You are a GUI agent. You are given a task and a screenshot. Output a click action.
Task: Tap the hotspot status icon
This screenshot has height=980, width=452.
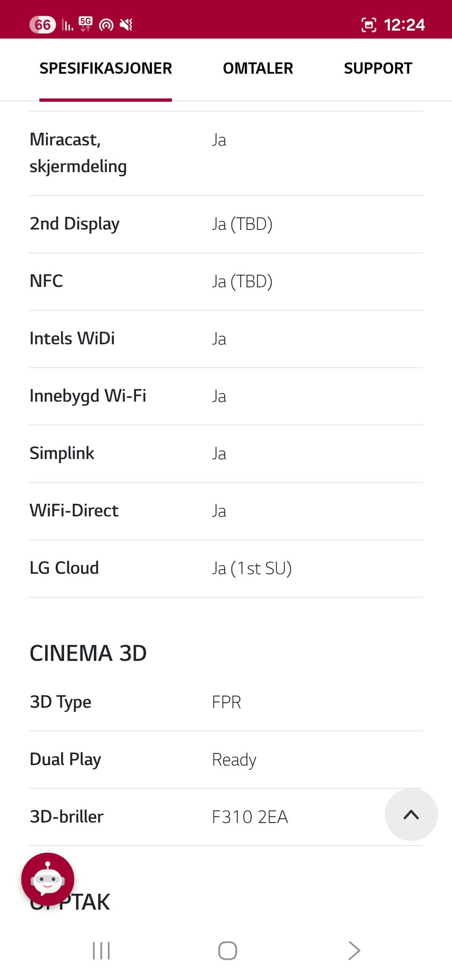[106, 25]
